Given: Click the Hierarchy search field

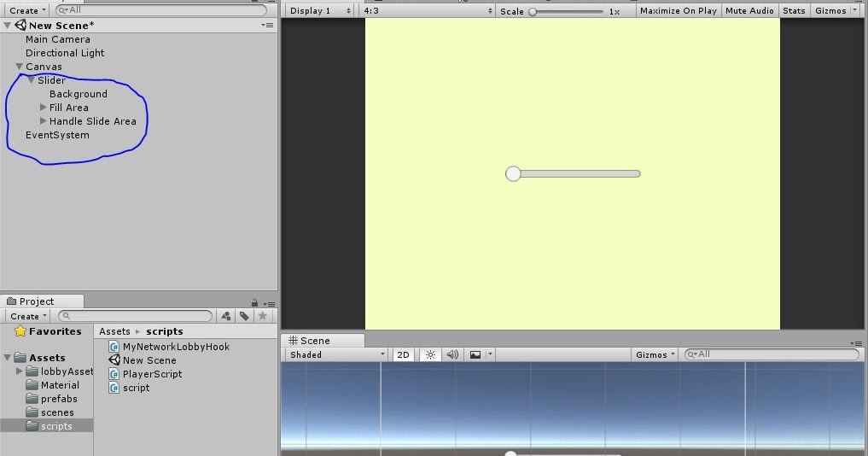Looking at the screenshot, I should 161,10.
